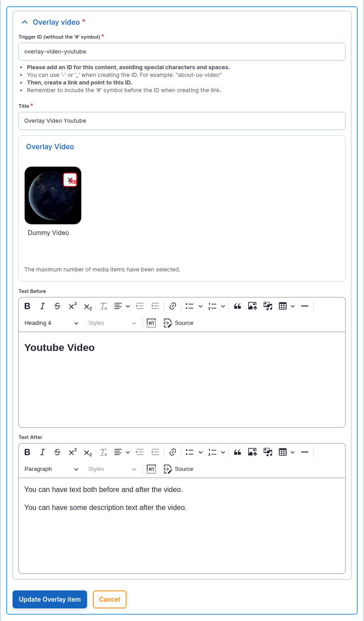Insert media in Text After editor
The width and height of the screenshot is (364, 621).
click(268, 452)
